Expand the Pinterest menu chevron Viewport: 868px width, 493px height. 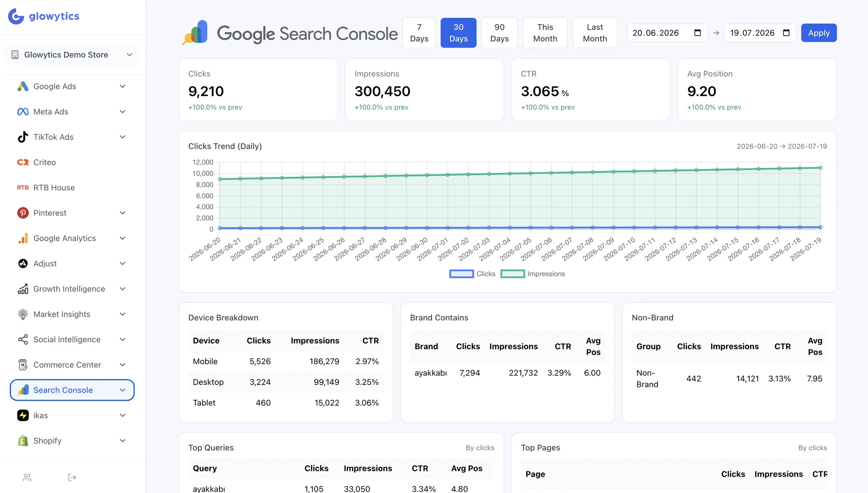[x=122, y=213]
